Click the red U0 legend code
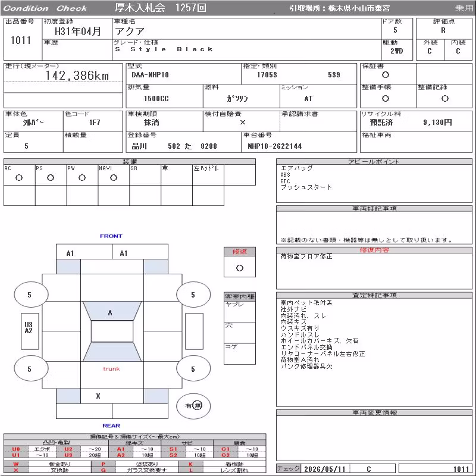The width and height of the screenshot is (476, 476). (16, 449)
